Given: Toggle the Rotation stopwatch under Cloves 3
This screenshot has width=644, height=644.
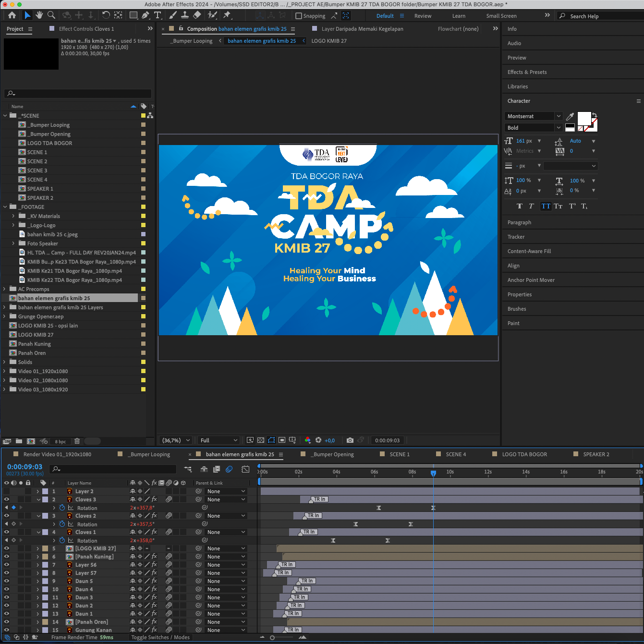Looking at the screenshot, I should click(62, 508).
